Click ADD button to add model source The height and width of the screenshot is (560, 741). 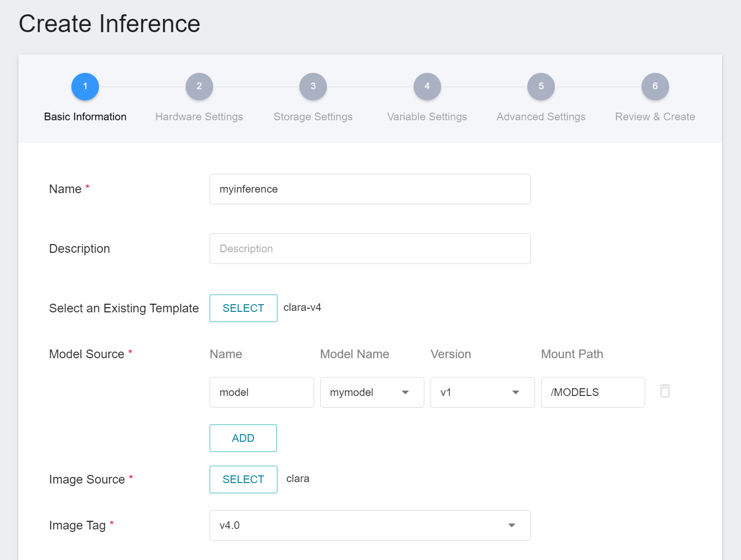tap(243, 438)
